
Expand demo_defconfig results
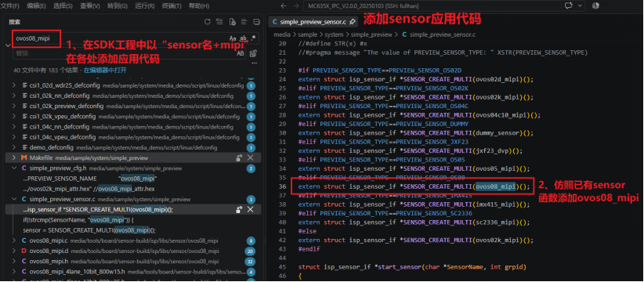tap(13, 147)
